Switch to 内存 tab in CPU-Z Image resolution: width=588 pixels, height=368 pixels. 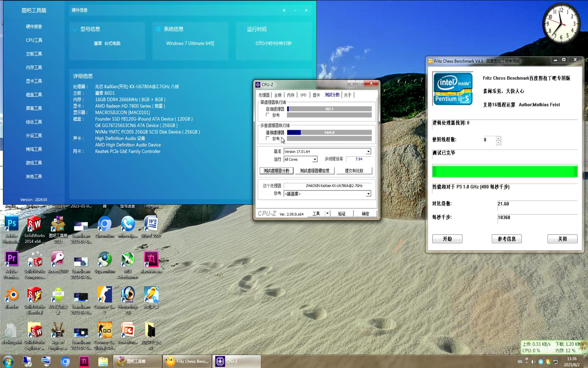[x=291, y=95]
